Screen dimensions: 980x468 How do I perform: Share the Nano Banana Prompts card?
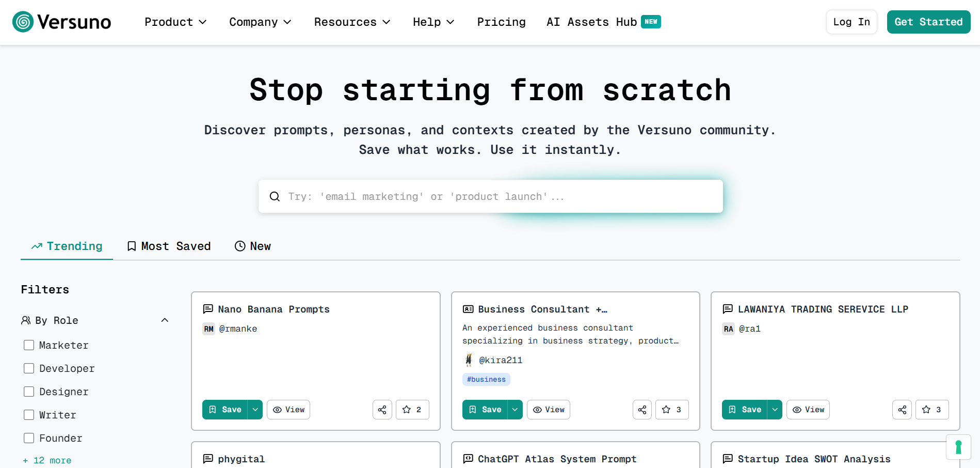(382, 410)
